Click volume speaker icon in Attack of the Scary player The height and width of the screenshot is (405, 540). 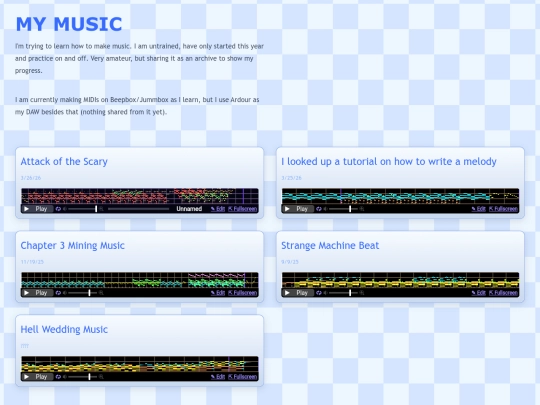click(65, 209)
